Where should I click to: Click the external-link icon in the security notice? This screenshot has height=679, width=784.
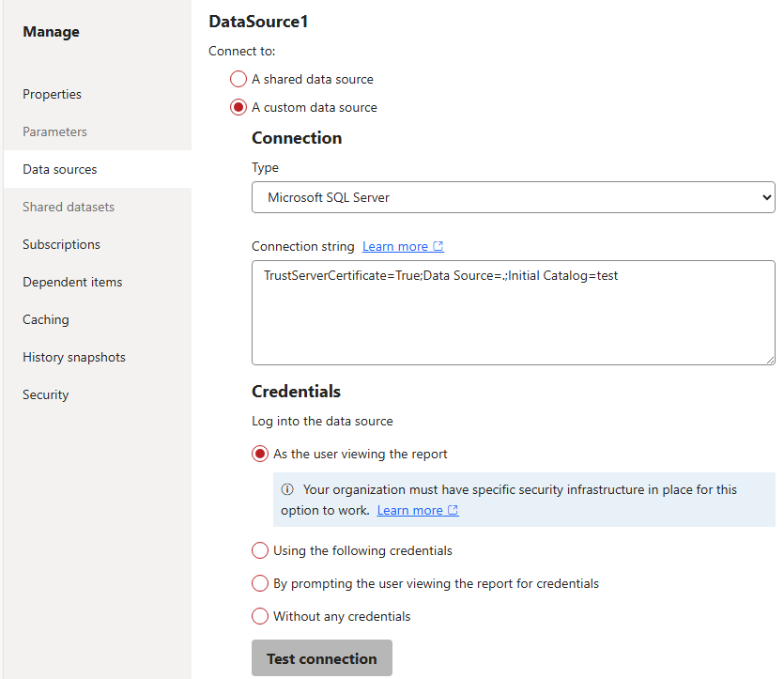pos(453,510)
